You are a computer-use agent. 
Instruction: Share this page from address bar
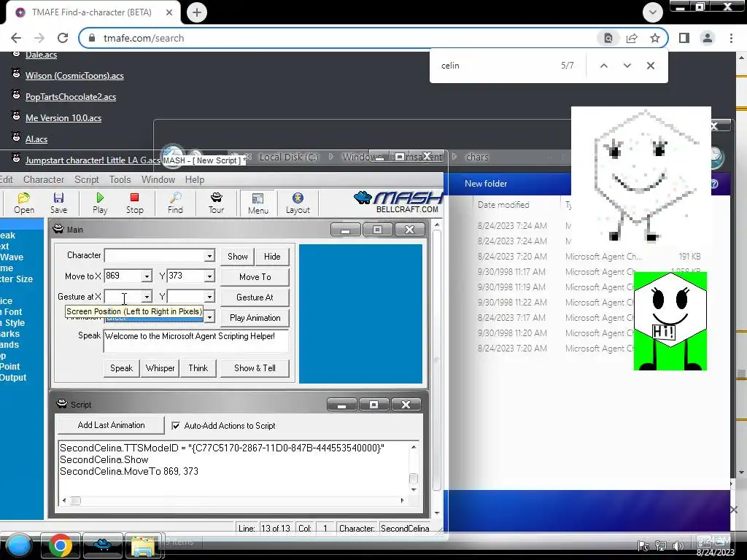point(632,38)
